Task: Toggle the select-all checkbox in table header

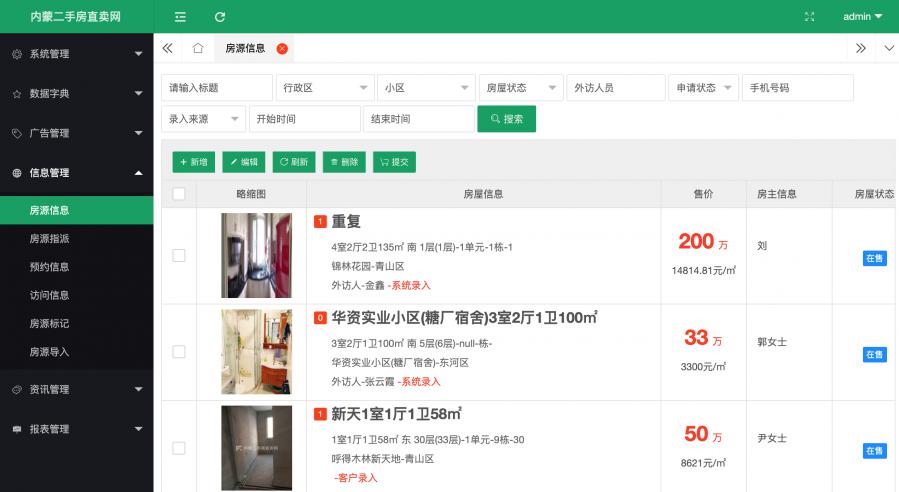Action: (179, 194)
